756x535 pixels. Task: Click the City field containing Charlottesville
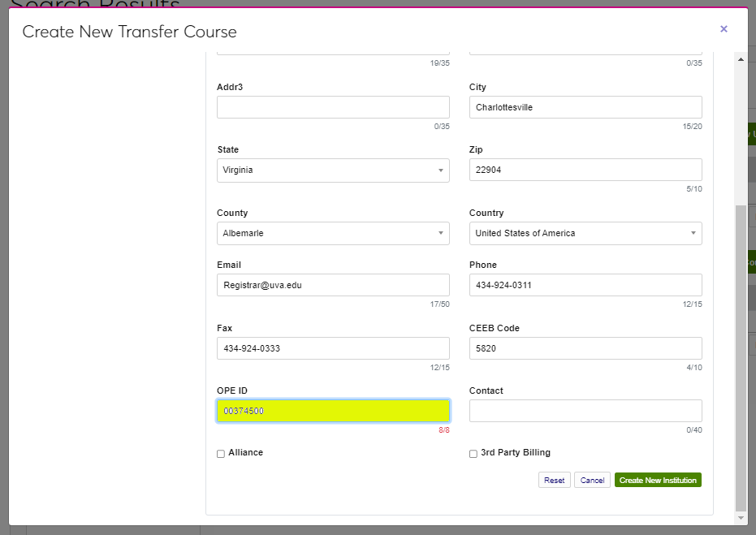coord(585,107)
